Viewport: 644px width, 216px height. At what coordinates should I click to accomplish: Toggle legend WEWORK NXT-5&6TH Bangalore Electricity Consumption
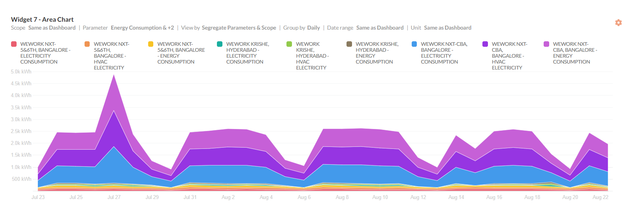point(45,53)
